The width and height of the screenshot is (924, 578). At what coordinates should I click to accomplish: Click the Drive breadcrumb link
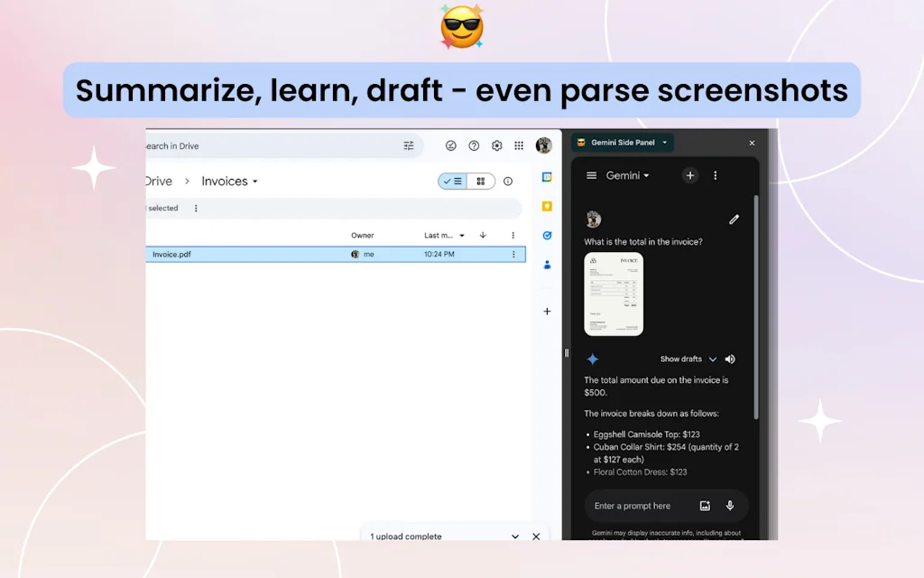(x=159, y=181)
